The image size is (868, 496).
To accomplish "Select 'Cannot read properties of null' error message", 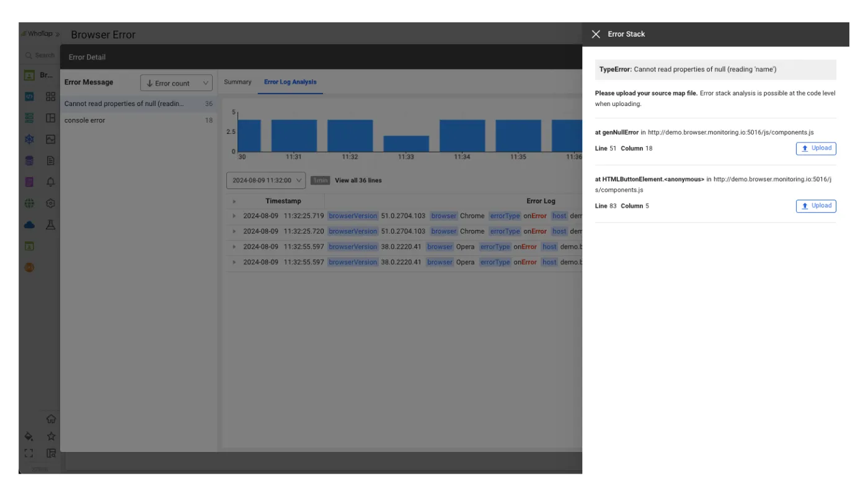I will [x=138, y=104].
